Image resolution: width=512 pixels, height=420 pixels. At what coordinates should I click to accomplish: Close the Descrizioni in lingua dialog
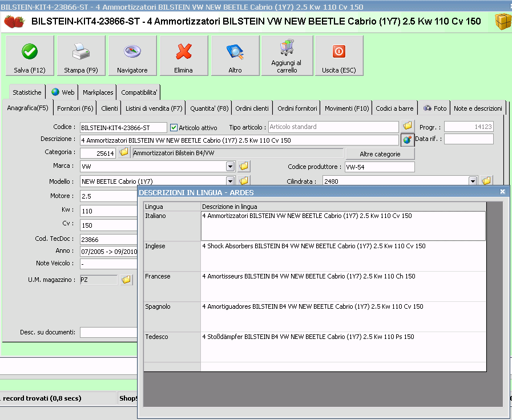[502, 192]
